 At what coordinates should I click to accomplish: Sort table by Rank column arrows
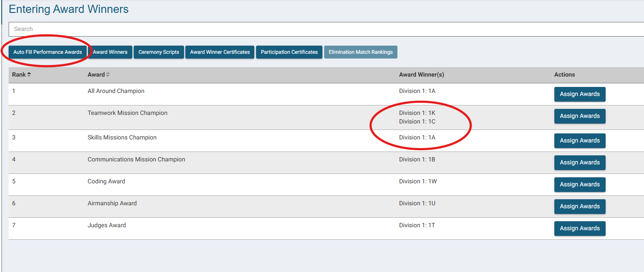tap(29, 74)
